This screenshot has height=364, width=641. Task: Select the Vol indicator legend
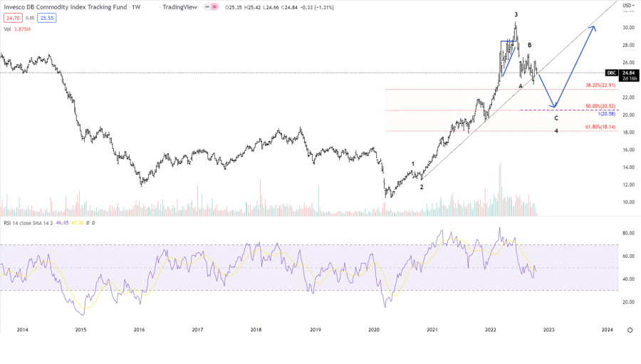[7, 29]
